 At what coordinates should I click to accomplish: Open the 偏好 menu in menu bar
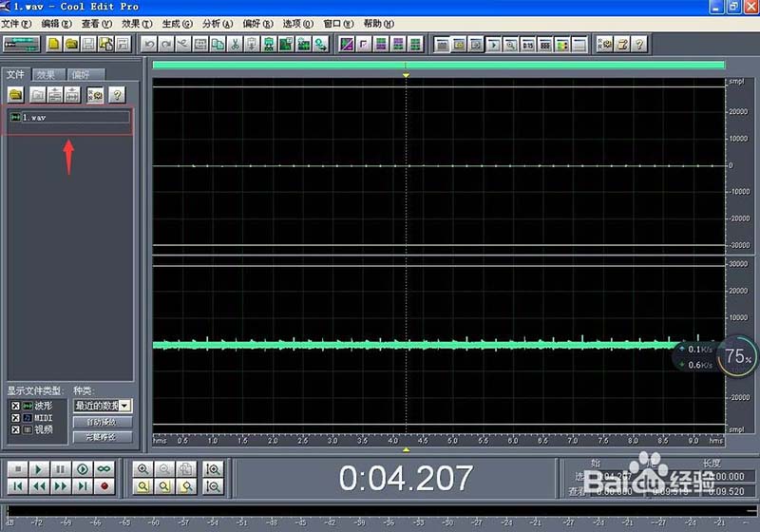click(x=257, y=23)
